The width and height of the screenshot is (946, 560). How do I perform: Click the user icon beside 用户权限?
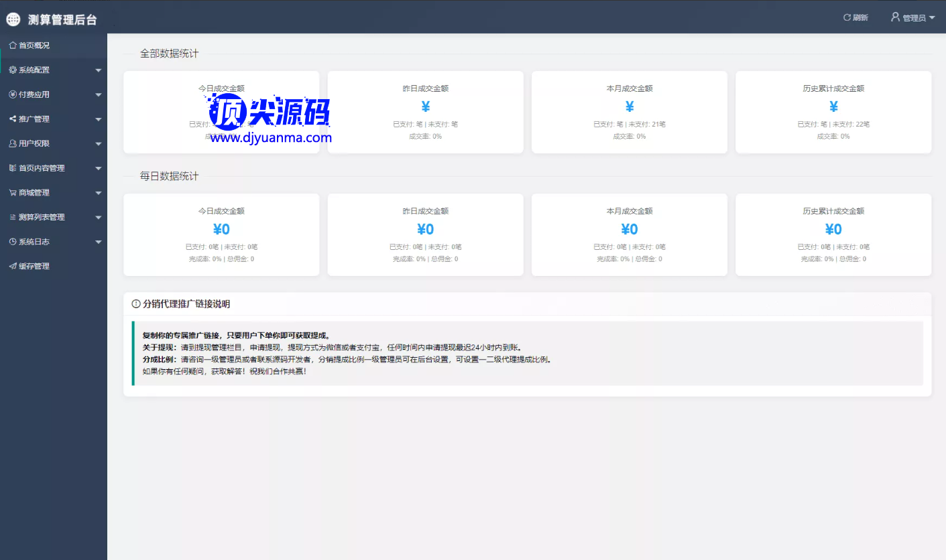(13, 143)
